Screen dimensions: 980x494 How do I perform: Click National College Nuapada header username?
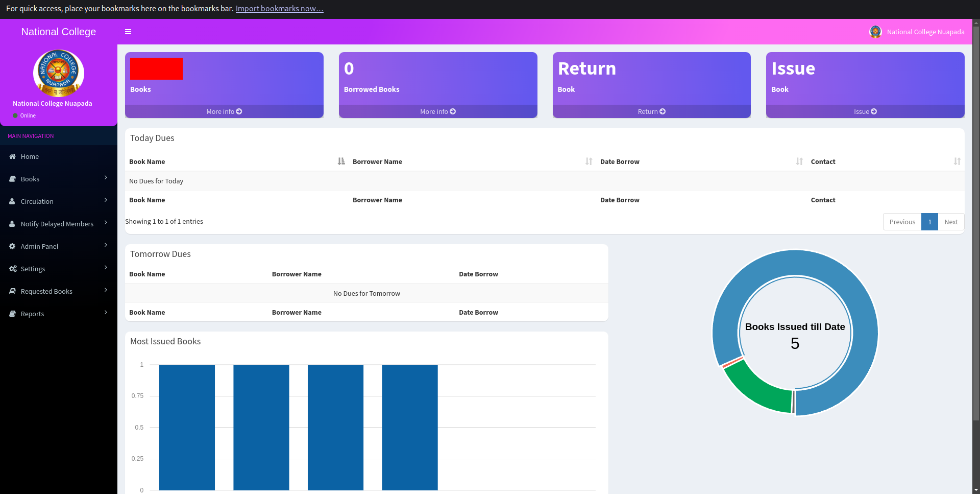(x=925, y=32)
